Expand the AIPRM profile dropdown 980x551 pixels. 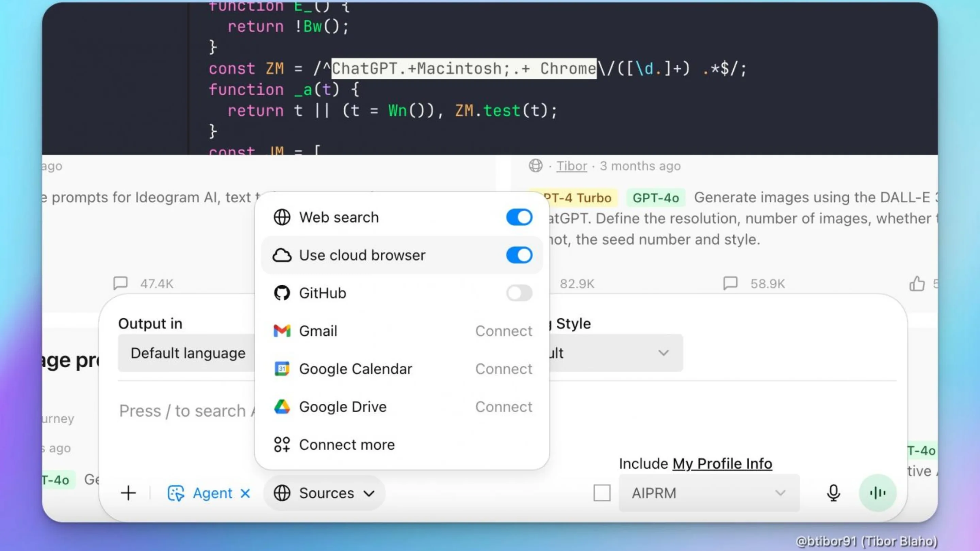[709, 493]
